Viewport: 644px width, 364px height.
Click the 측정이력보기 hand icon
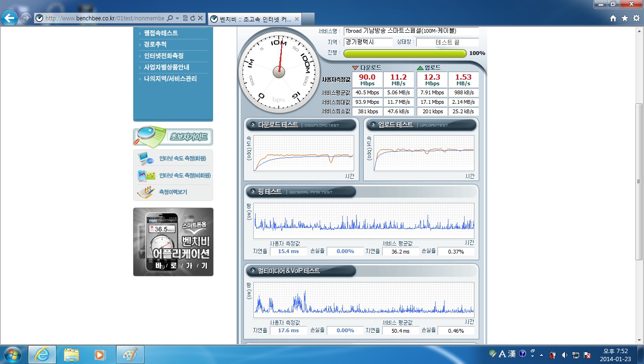tap(146, 192)
